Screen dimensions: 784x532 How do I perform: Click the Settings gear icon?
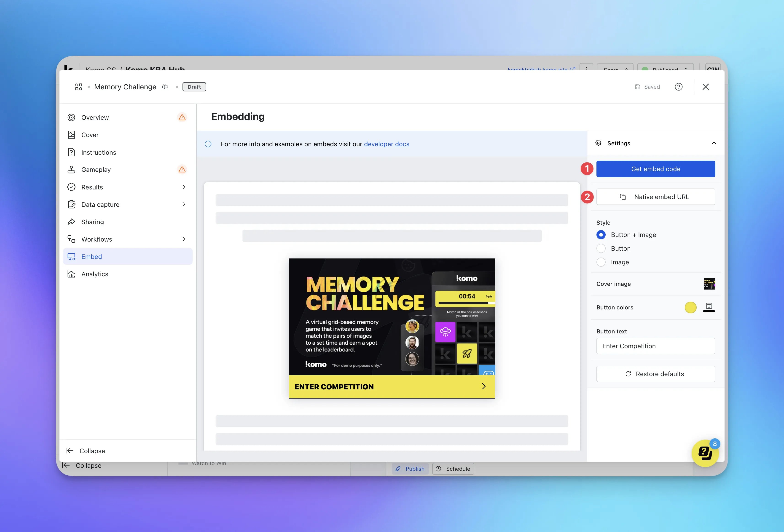pyautogui.click(x=599, y=143)
